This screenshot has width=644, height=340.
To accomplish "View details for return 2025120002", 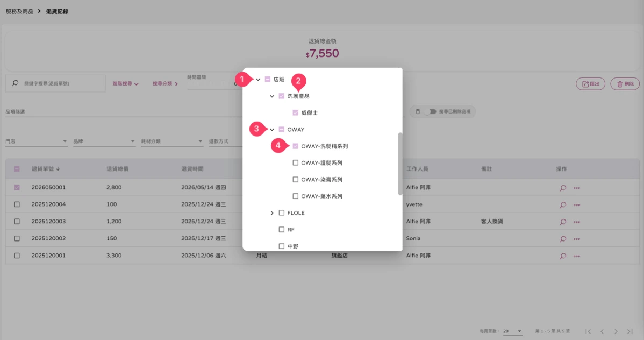I will tap(563, 239).
